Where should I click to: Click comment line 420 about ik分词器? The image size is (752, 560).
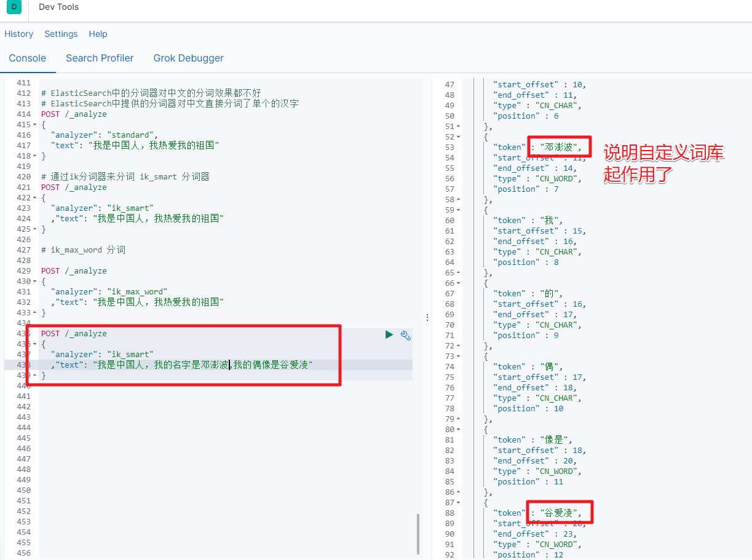point(125,177)
